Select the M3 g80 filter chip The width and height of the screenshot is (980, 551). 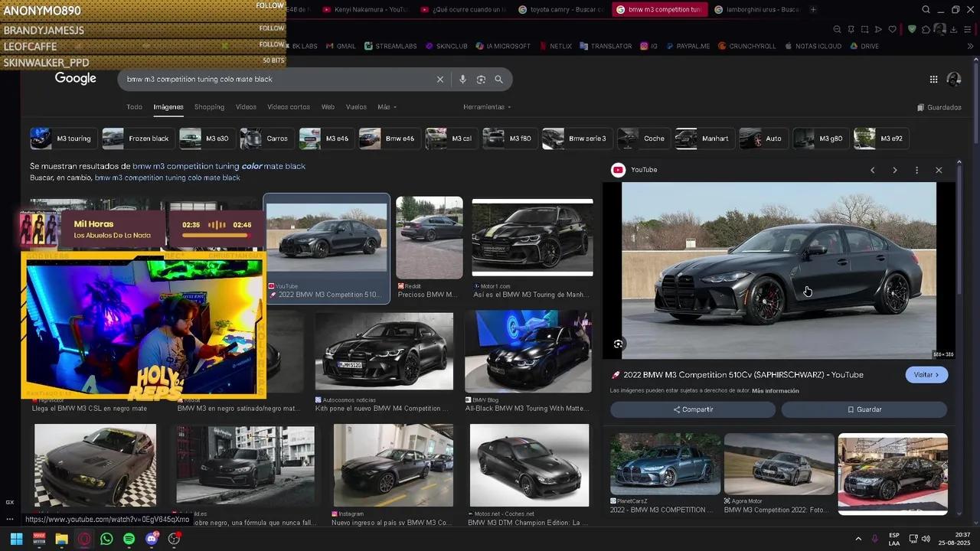821,139
